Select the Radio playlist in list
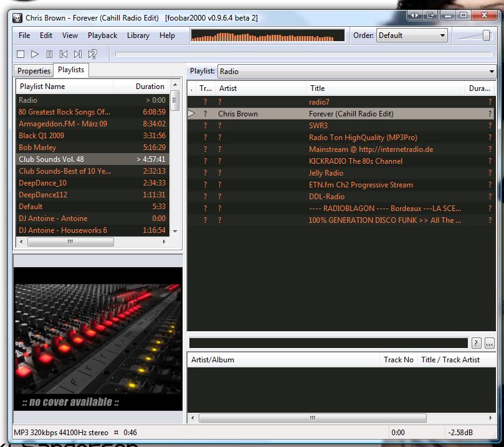The height and width of the screenshot is (447, 504). (93, 100)
